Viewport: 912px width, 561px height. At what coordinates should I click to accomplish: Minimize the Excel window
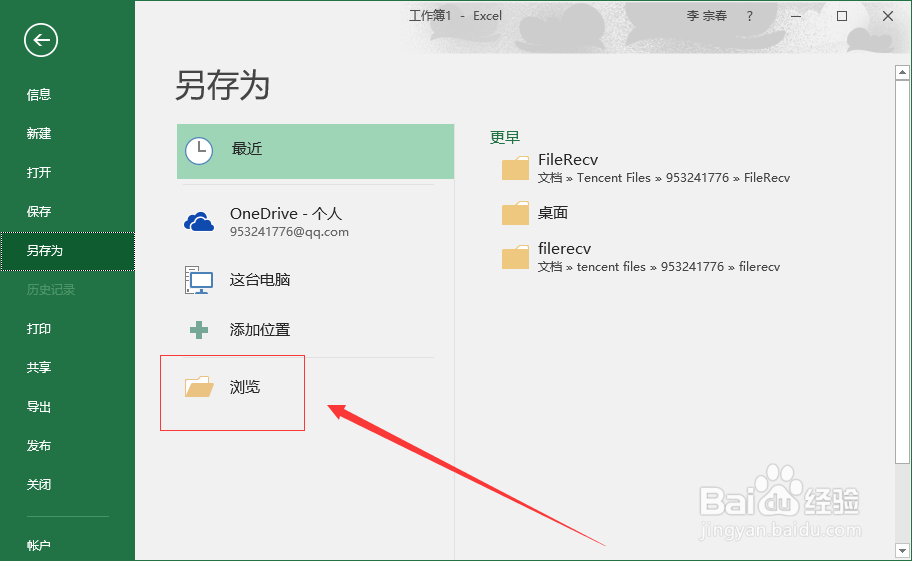click(x=796, y=16)
